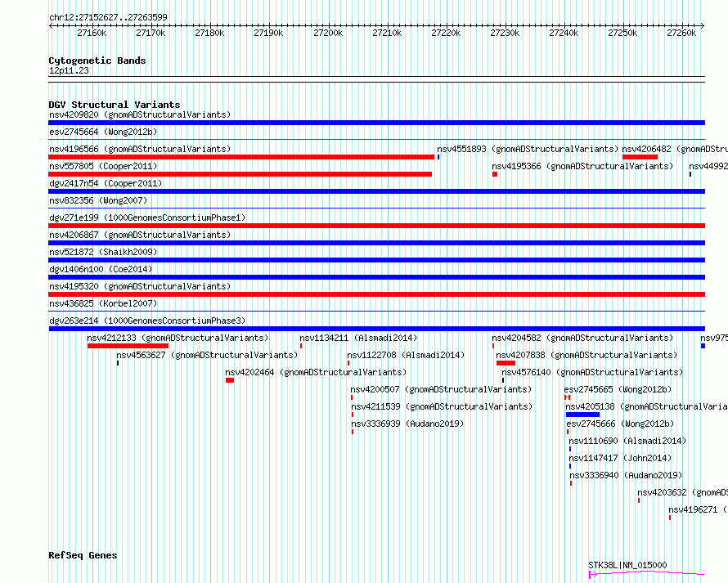Screen dimensions: 728x583
Task: Click the nsv4551893 variant label
Action: [528, 149]
